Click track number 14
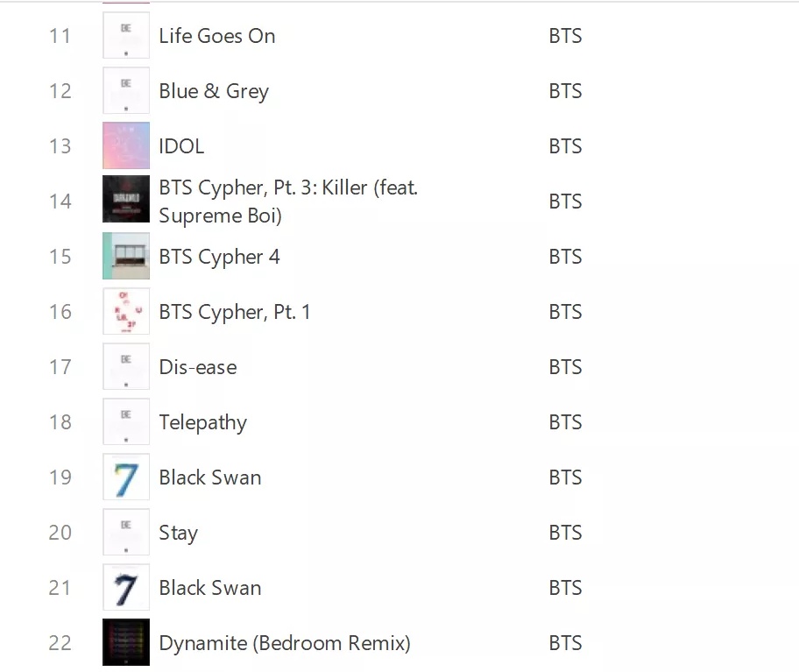Screen dimensions: 799x672 [x=60, y=201]
